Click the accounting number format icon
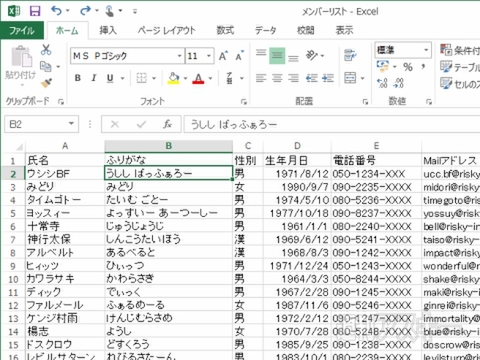Viewport: 480px width, 360px height. point(382,66)
